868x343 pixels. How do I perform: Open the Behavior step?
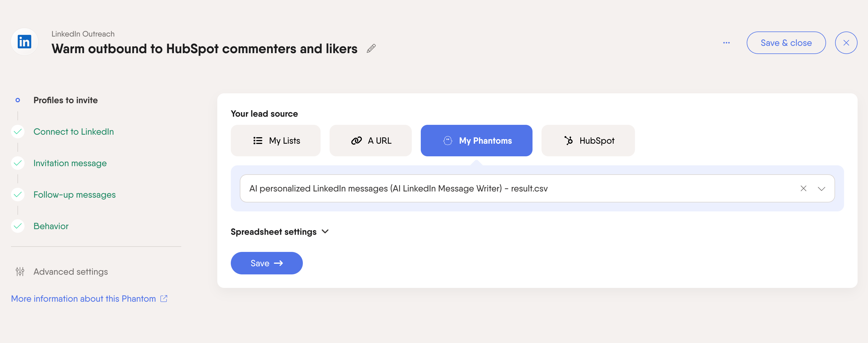(x=51, y=226)
